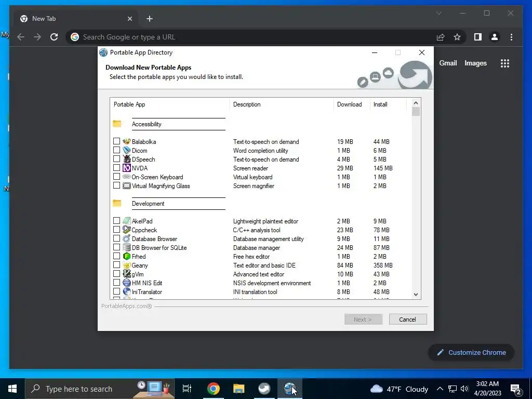The height and width of the screenshot is (399, 532).
Task: Click the Balabolka app icon
Action: click(127, 141)
